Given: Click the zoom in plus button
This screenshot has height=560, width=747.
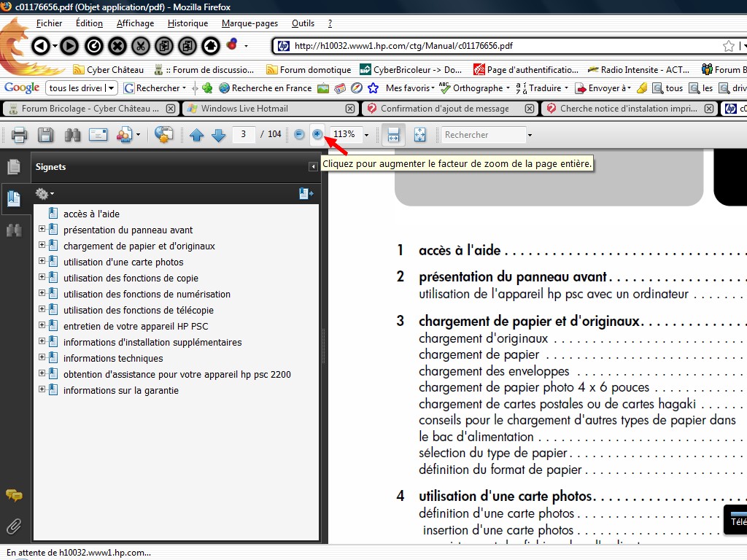Looking at the screenshot, I should point(317,134).
